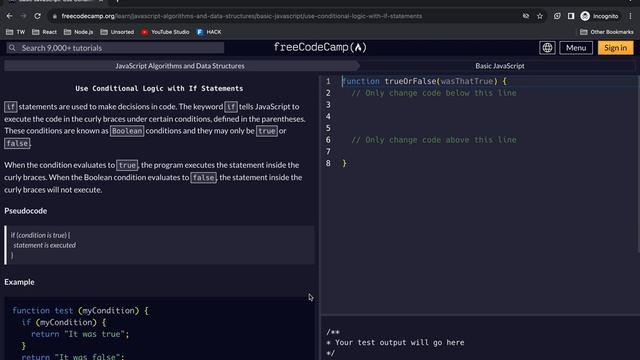Click the freecodecamp.org URL in the address bar

click(242, 16)
